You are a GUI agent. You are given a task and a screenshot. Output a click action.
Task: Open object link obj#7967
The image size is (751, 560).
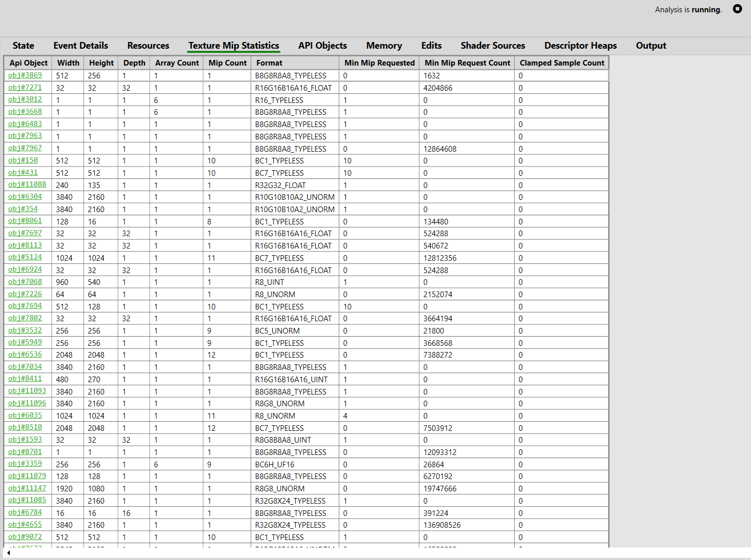point(25,148)
